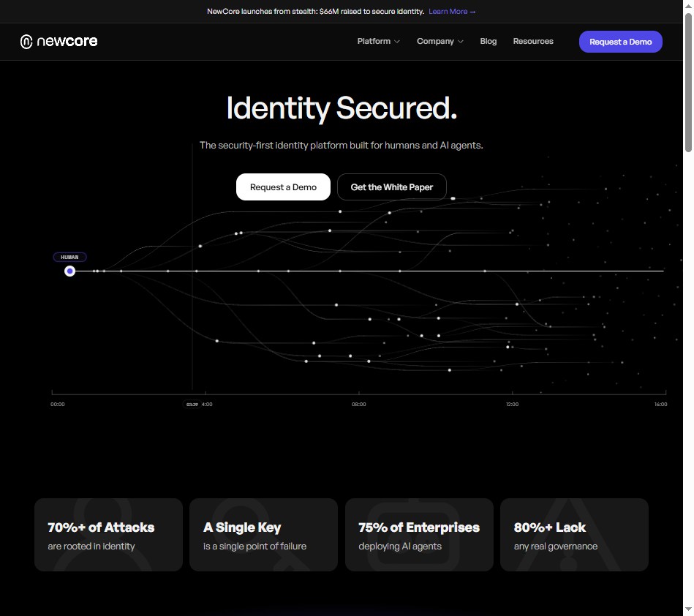The image size is (694, 616).
Task: Click the Identity Secured. headline
Action: (x=342, y=108)
